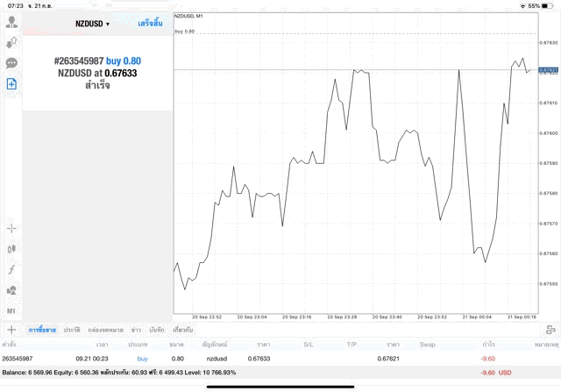Toggle the panel layout icon by the tabs
The width and height of the screenshot is (561, 392).
click(x=550, y=330)
